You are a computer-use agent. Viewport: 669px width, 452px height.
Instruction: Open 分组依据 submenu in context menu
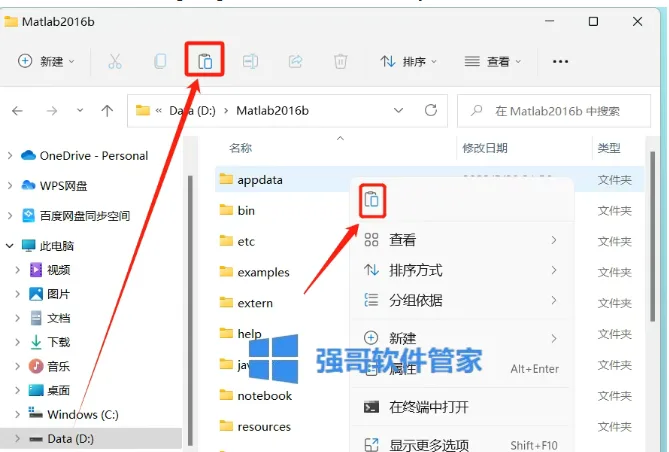[x=461, y=300]
